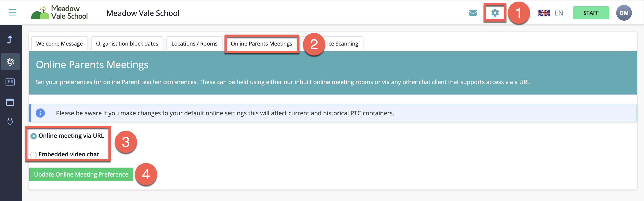The width and height of the screenshot is (644, 201).
Task: Switch to the Welcome Message tab
Action: pos(60,44)
